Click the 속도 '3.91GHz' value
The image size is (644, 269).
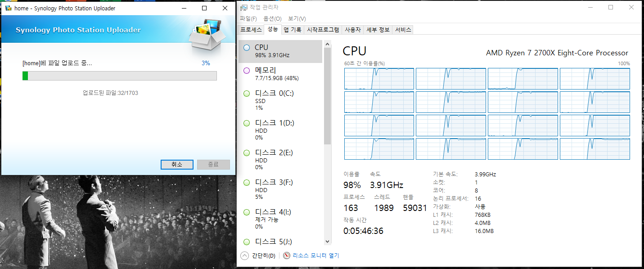tap(387, 185)
